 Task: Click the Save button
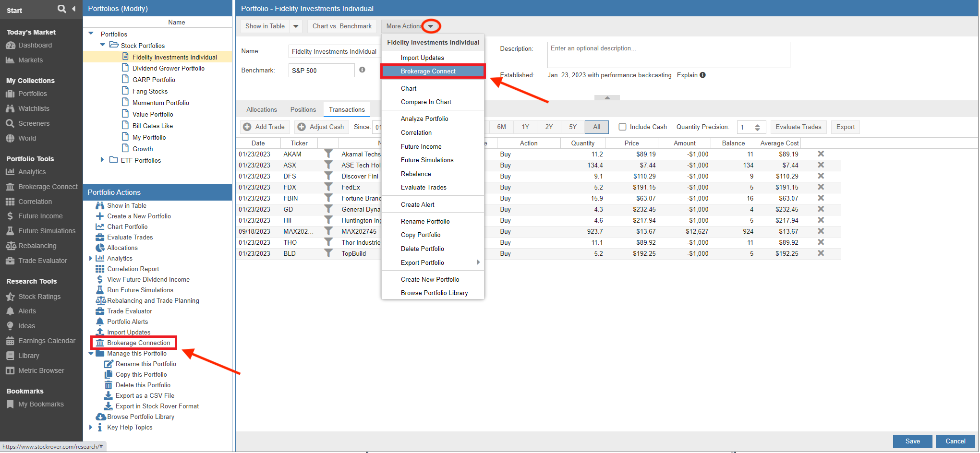click(x=912, y=441)
